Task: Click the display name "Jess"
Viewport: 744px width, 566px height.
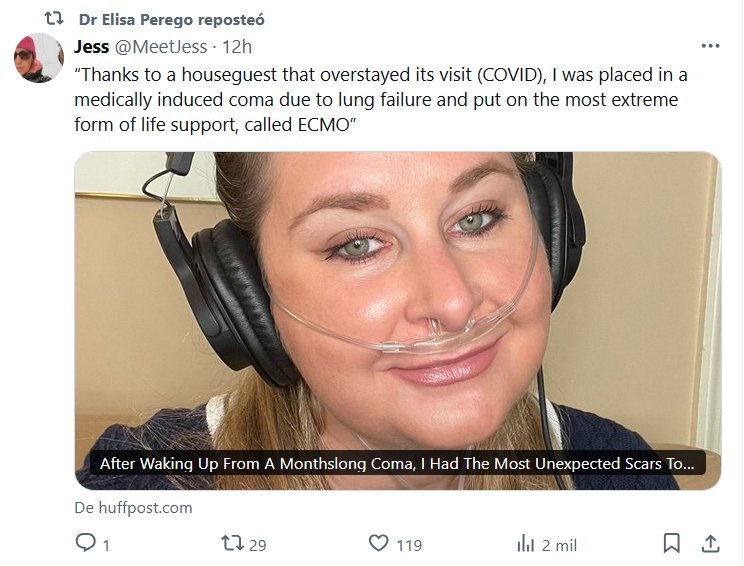Action: pyautogui.click(x=92, y=47)
